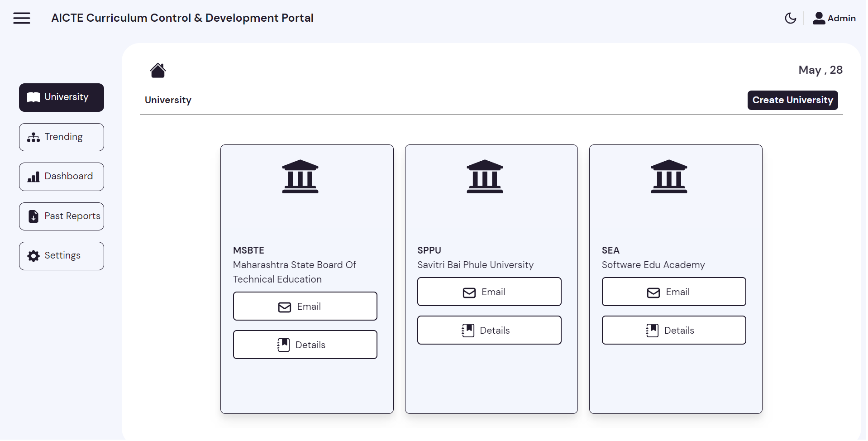Select University in the sidebar
This screenshot has height=441, width=868.
coord(62,97)
